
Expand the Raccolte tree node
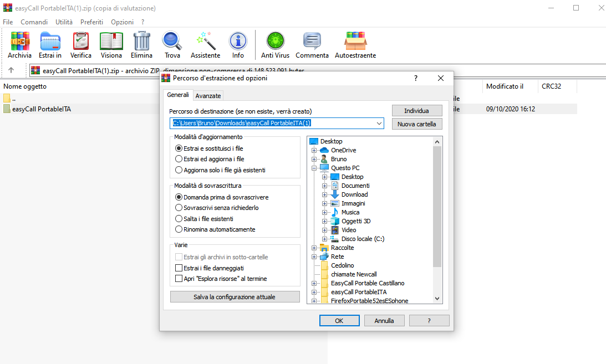[314, 248]
